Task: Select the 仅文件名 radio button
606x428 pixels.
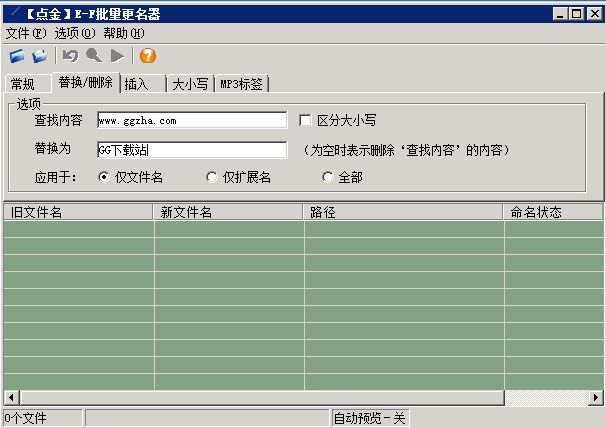Action: [x=104, y=177]
